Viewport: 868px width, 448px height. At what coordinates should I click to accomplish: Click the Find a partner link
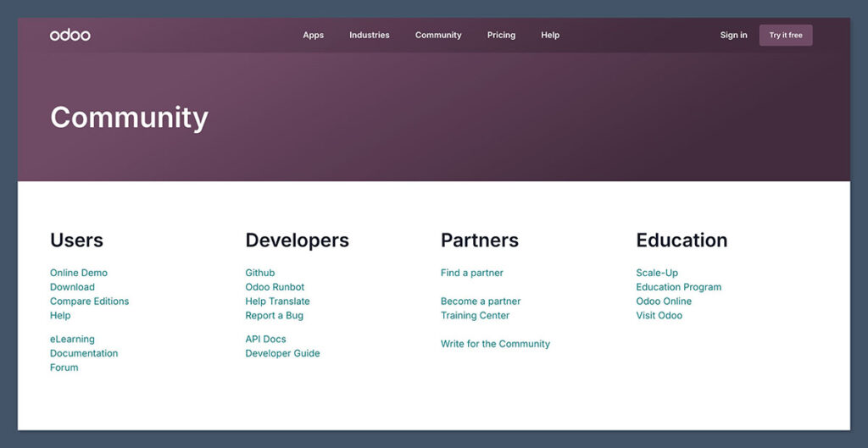(471, 273)
